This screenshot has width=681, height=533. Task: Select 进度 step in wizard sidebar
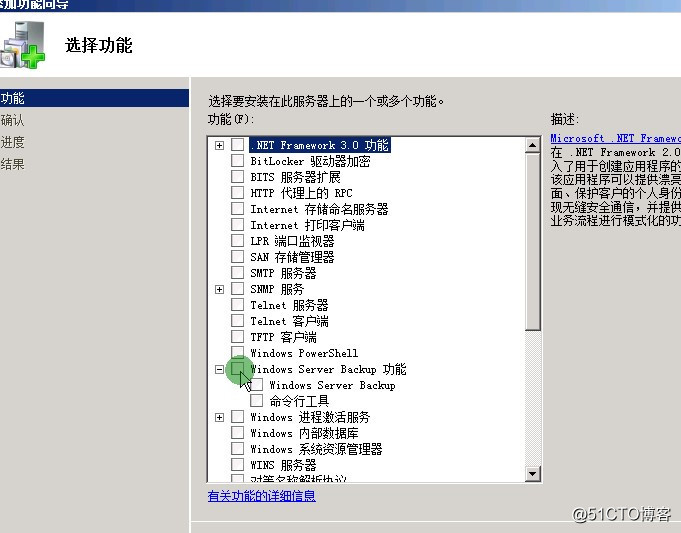pyautogui.click(x=12, y=142)
